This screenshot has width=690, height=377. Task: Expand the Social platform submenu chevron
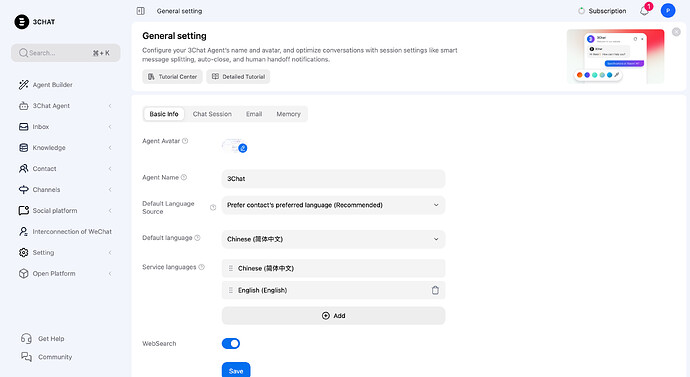pyautogui.click(x=110, y=211)
